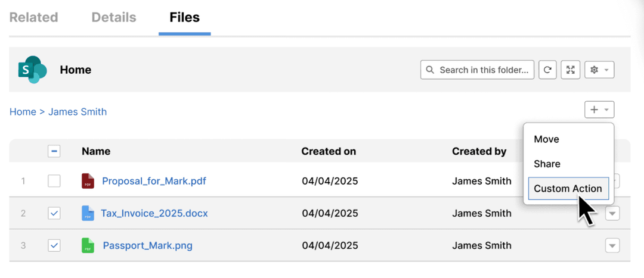This screenshot has width=644, height=278.
Task: Click the 04/04/2025 date in the Tax_Invoice_2025.docx row
Action: pos(330,213)
